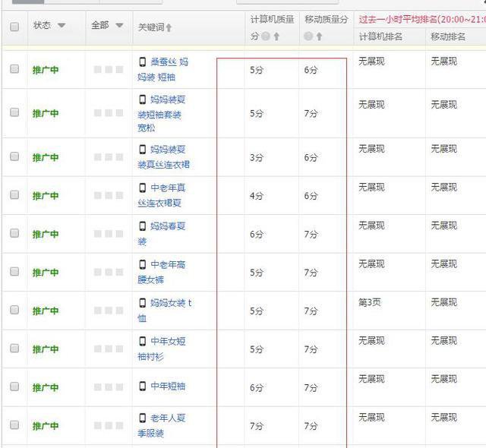Screen dimensions: 486x448
Task: Click 推广中 status of 中年短袖 row
Action: (46, 387)
